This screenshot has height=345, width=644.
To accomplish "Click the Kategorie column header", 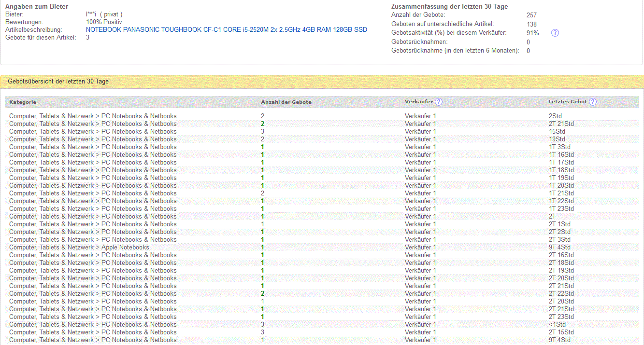I will (x=23, y=102).
